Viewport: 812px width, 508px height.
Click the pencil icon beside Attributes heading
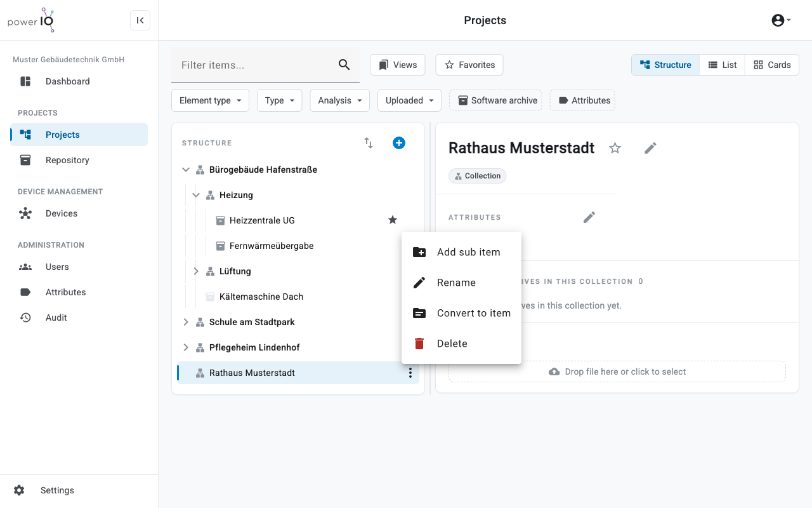pos(589,217)
